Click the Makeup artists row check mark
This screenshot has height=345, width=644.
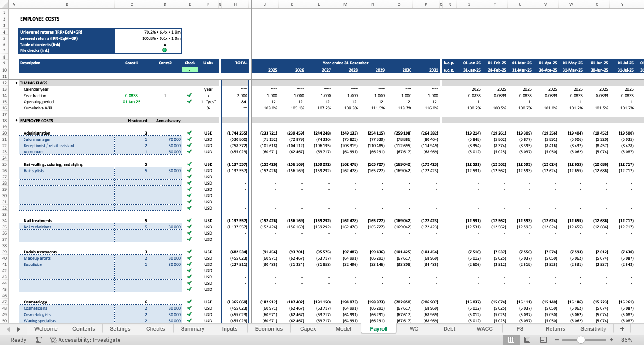(x=190, y=258)
